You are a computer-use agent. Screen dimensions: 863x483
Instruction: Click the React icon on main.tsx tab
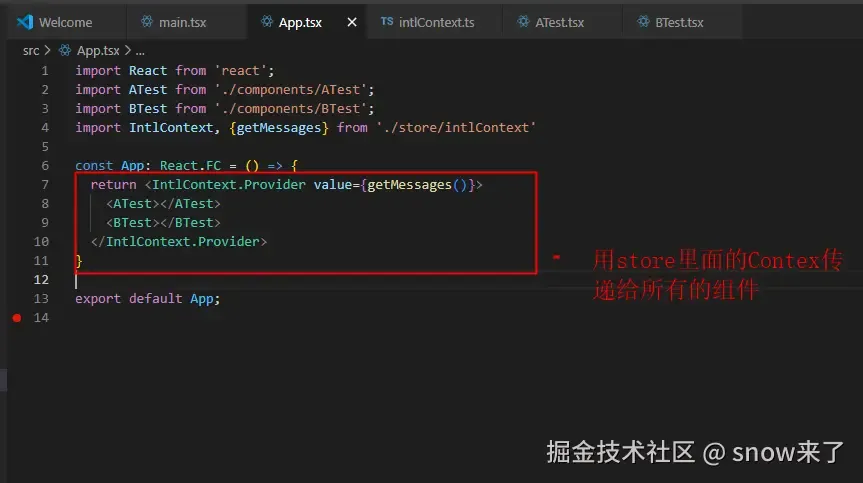click(x=146, y=21)
